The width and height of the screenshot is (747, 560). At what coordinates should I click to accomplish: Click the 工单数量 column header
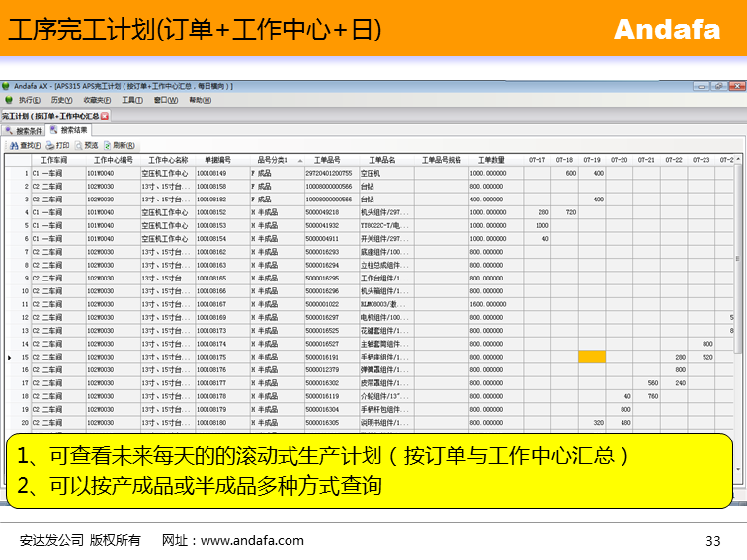[x=491, y=159]
